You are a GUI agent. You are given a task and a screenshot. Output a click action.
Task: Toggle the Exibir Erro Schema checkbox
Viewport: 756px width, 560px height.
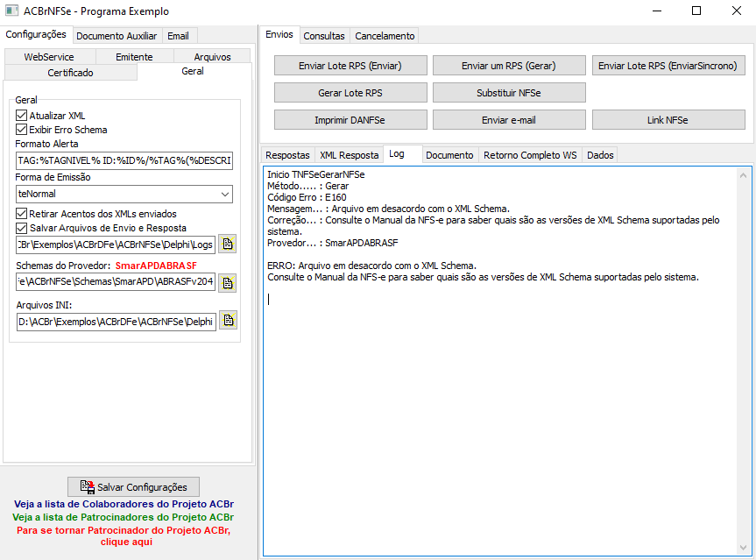tap(21, 130)
